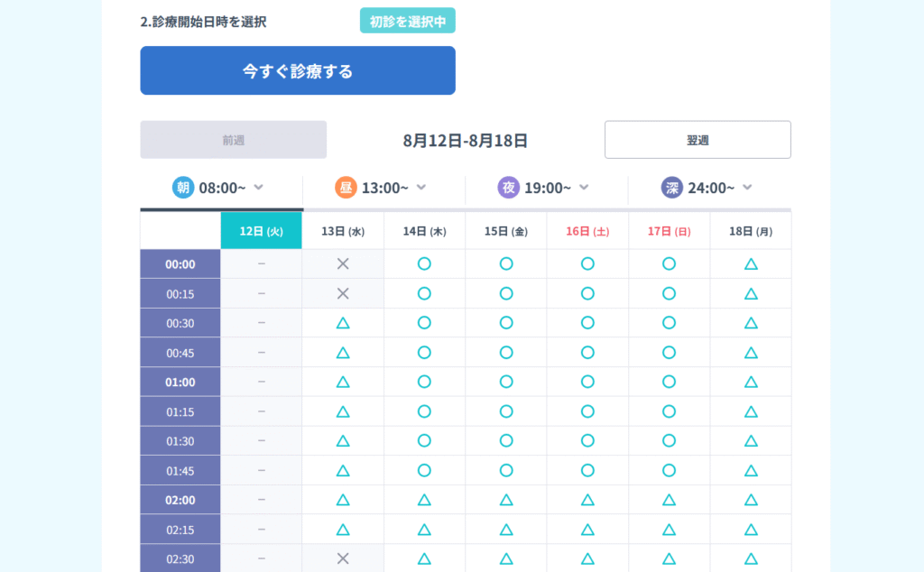The image size is (924, 572).
Task: Choose the circle slot at 01:00 on 16日
Action: pos(587,382)
